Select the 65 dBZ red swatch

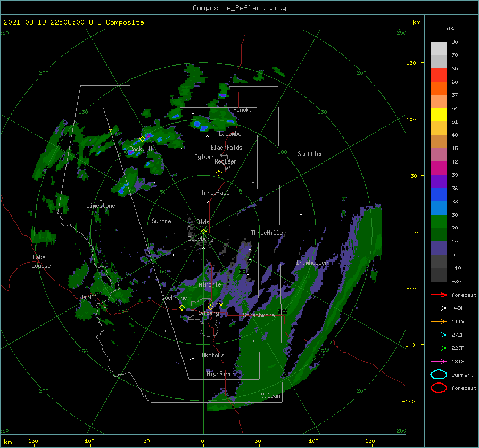click(x=439, y=75)
